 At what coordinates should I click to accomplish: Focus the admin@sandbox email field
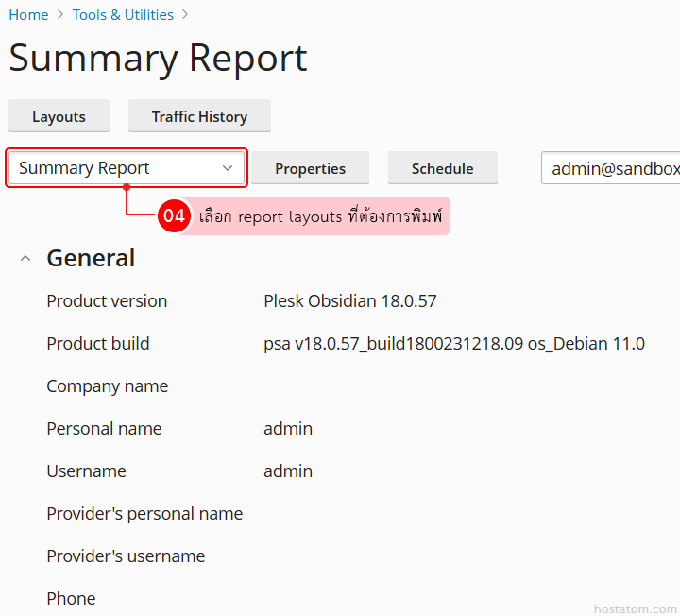614,168
